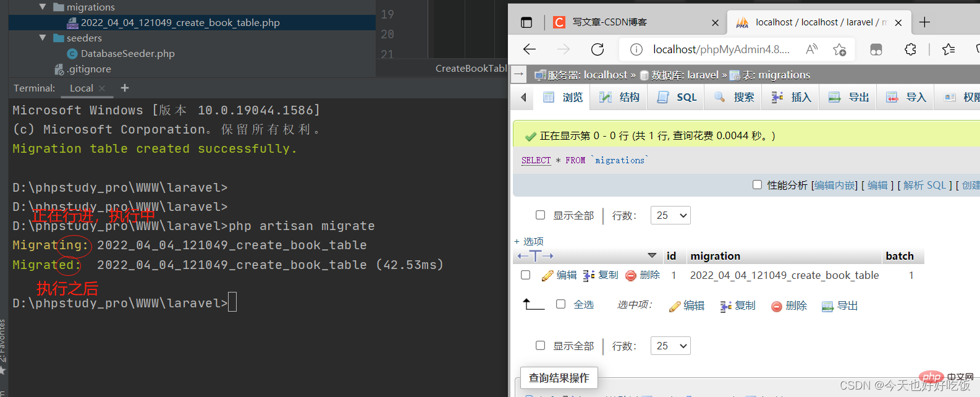
Task: Tick the checkbox for migration row 1
Action: click(x=526, y=275)
